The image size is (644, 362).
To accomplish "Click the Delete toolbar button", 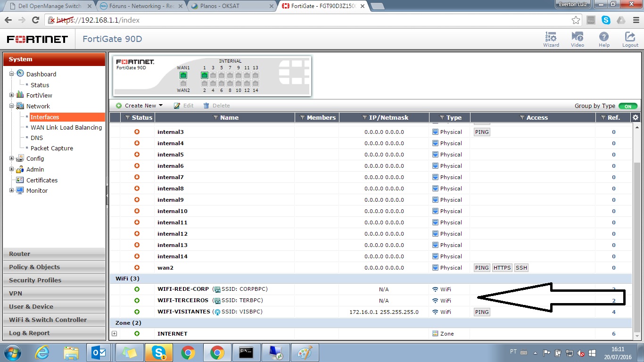I will click(217, 106).
